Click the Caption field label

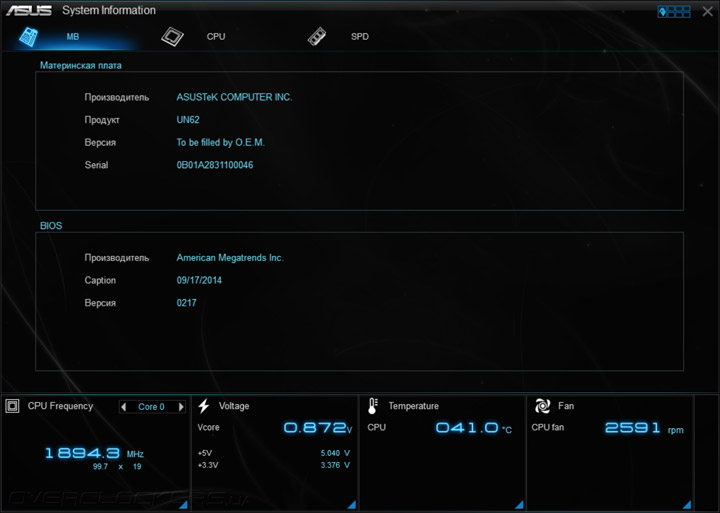(100, 280)
